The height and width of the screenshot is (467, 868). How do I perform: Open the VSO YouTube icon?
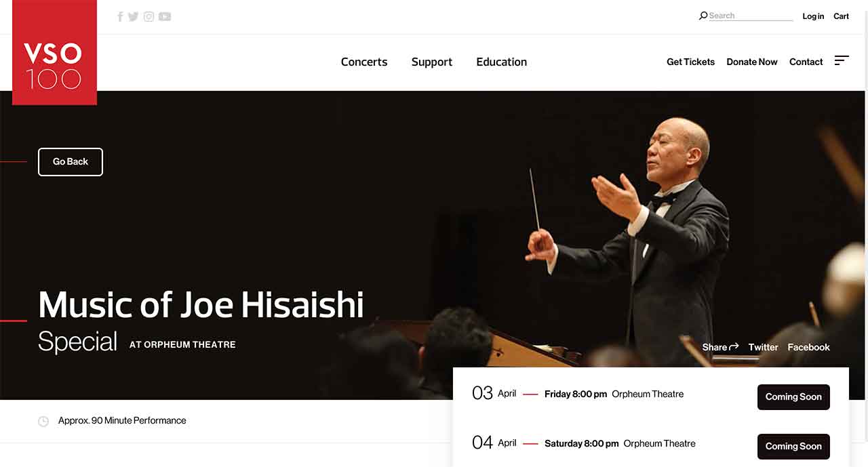(x=165, y=17)
